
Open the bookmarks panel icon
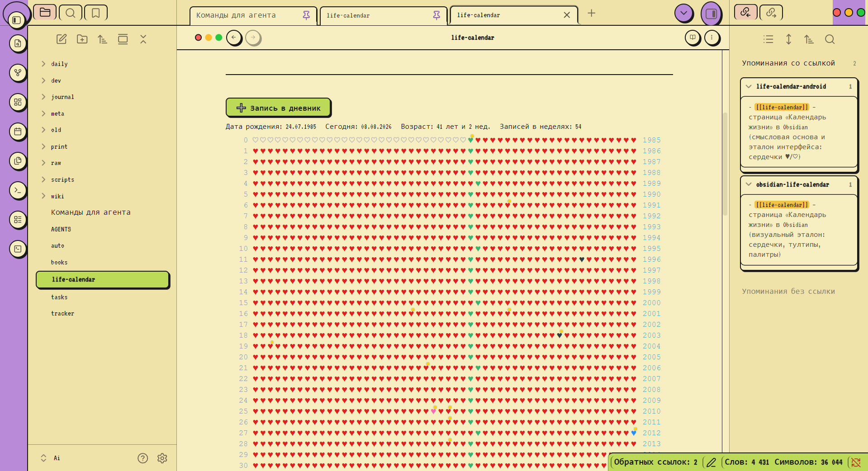[95, 13]
